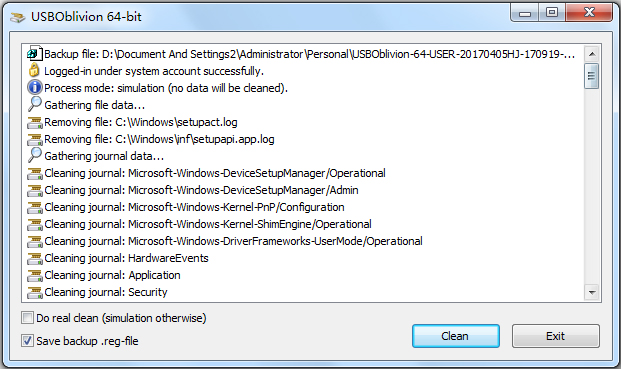Click the registry icon beside Backup file row
The width and height of the screenshot is (621, 369).
coord(34,53)
